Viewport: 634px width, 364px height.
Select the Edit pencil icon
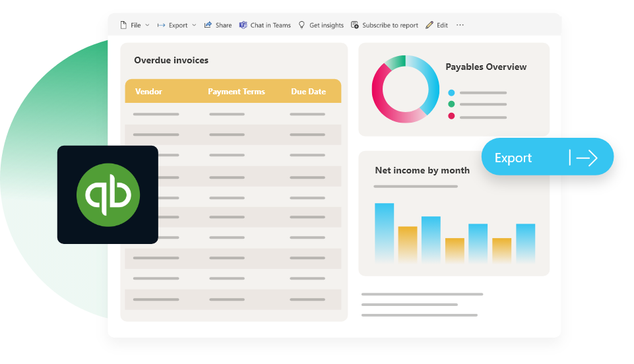pos(429,25)
